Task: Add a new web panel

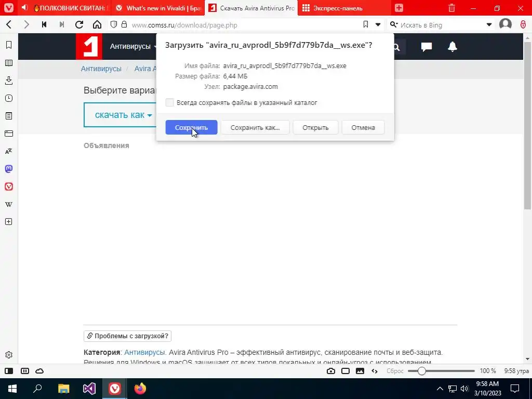Action: coord(9,221)
